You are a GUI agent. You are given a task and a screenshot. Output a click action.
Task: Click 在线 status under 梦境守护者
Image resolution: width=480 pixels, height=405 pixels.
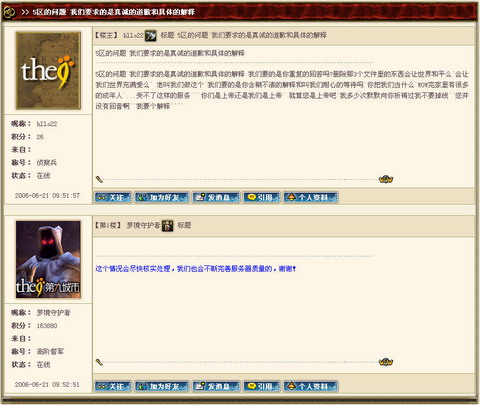(x=43, y=365)
